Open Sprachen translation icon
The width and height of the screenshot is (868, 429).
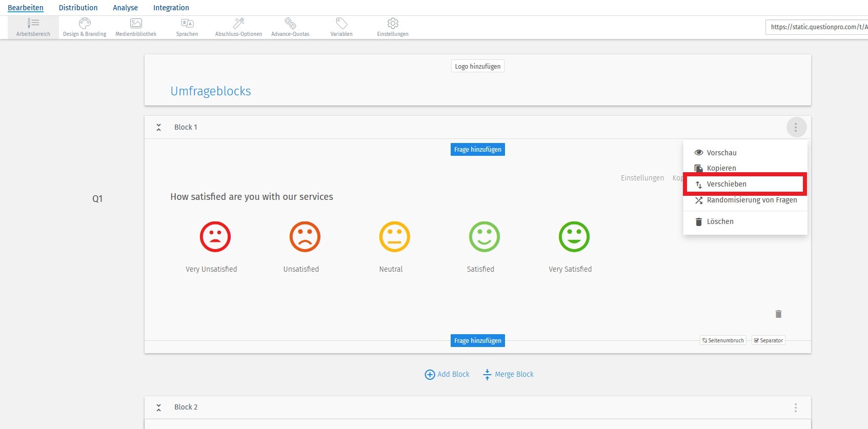click(x=187, y=23)
